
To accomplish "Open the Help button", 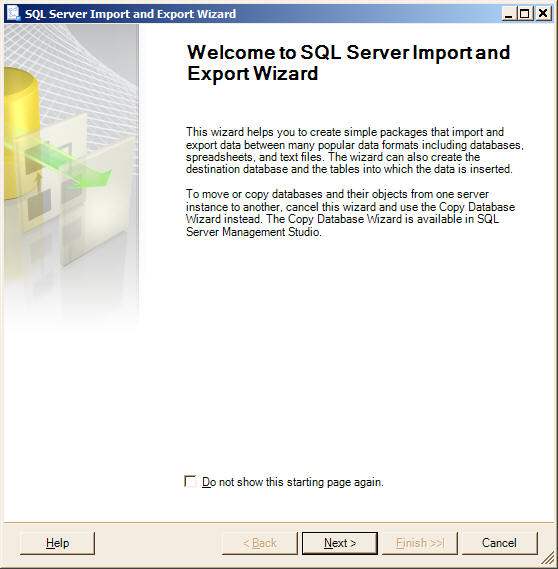I will pyautogui.click(x=57, y=543).
